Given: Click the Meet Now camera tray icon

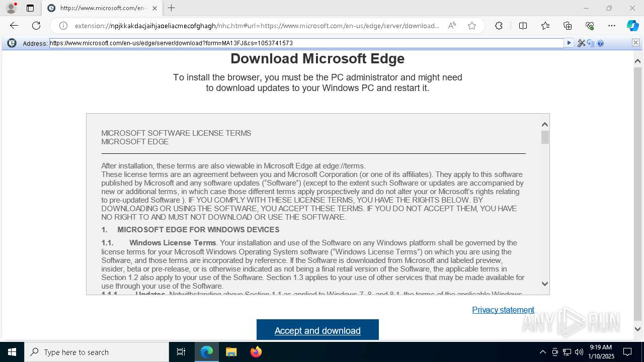Looking at the screenshot, I should [555, 352].
